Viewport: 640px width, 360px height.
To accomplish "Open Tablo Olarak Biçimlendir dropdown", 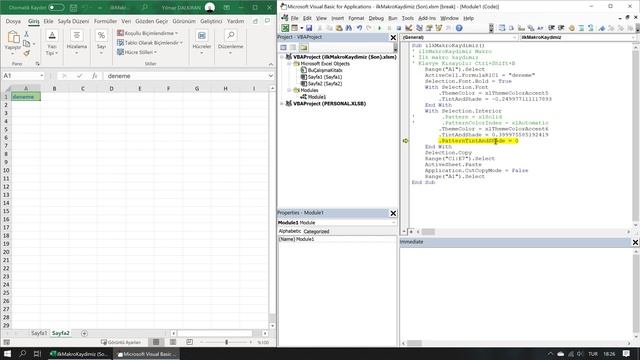I will coord(149,42).
